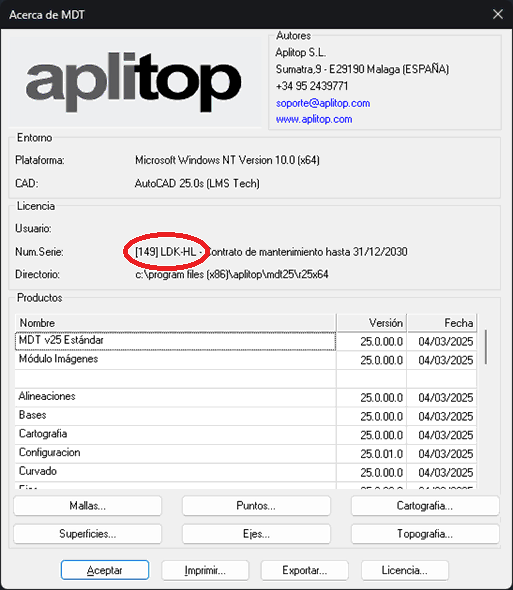Click the products list scrollbar thumb
Screen dimensions: 513x590
coord(486,347)
